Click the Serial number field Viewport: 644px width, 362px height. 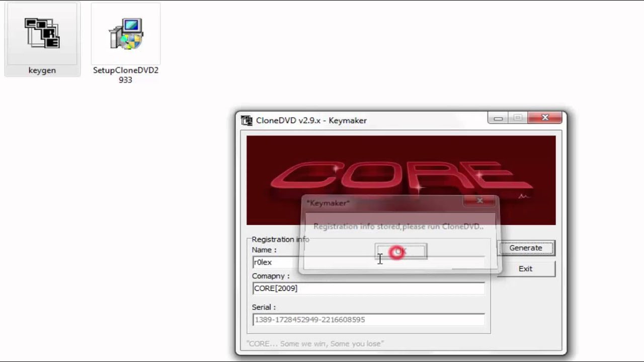click(368, 319)
